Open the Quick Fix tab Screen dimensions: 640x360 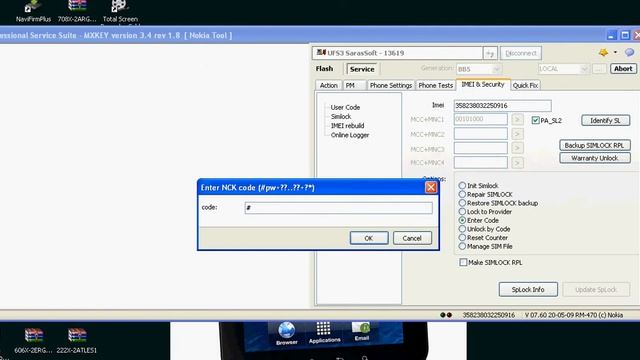click(x=525, y=85)
